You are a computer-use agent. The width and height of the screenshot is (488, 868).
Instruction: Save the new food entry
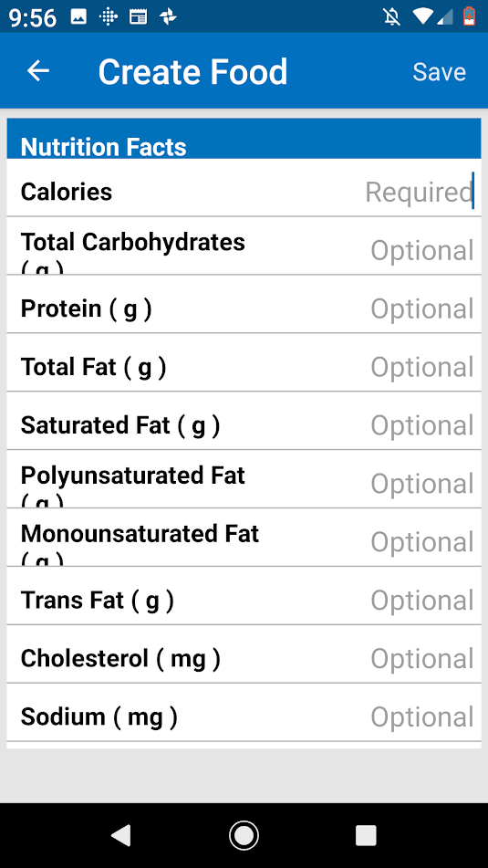[440, 72]
